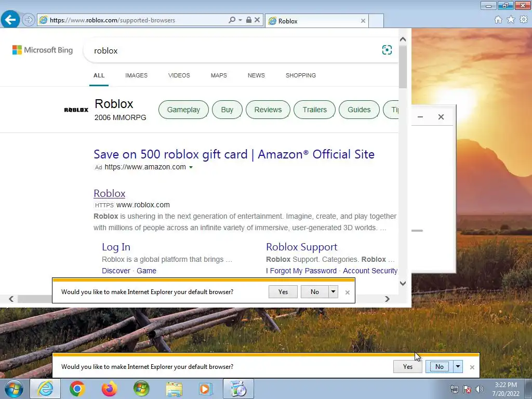Open the media player taskbar icon
Viewport: 532px width, 399px height.
pyautogui.click(x=206, y=389)
